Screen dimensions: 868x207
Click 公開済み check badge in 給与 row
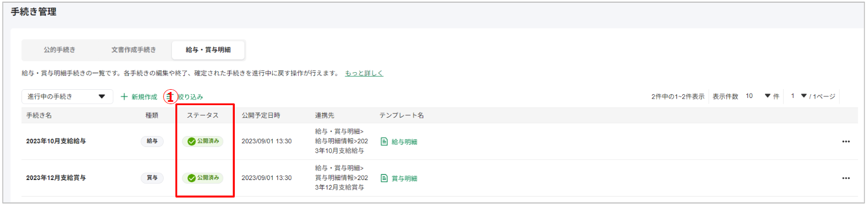click(203, 141)
